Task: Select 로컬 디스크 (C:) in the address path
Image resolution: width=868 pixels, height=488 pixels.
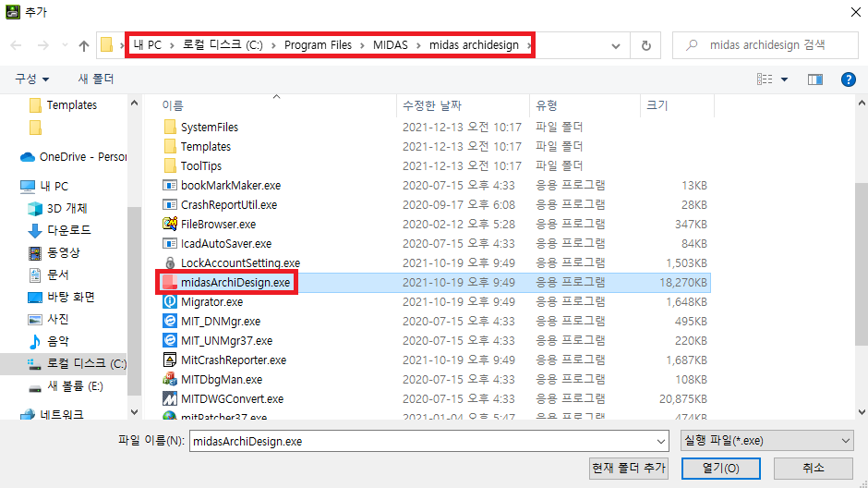Action: point(223,45)
